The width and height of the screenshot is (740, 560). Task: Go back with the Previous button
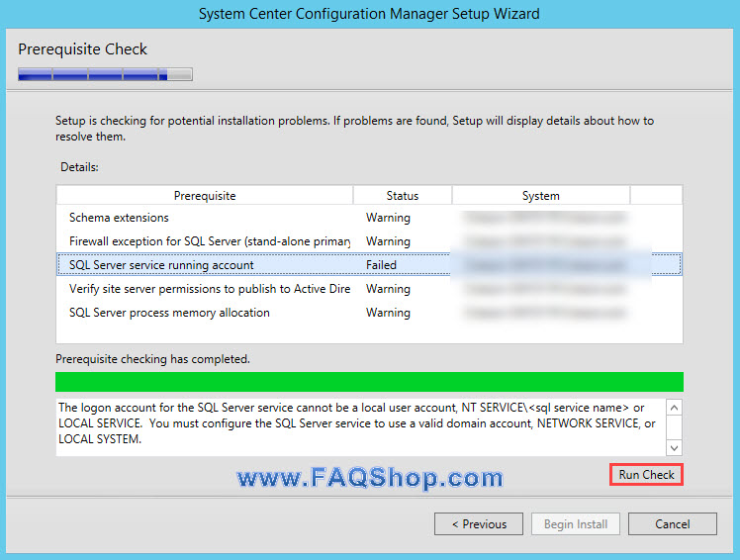coord(479,524)
